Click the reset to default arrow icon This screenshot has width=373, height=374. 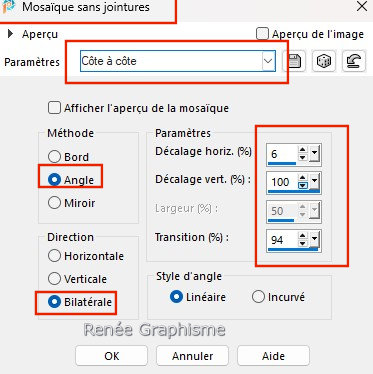(x=353, y=61)
